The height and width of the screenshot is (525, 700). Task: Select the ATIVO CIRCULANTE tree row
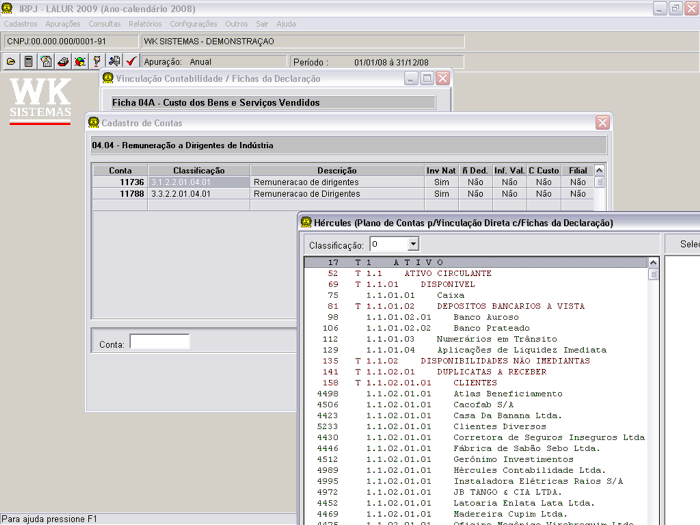click(447, 273)
